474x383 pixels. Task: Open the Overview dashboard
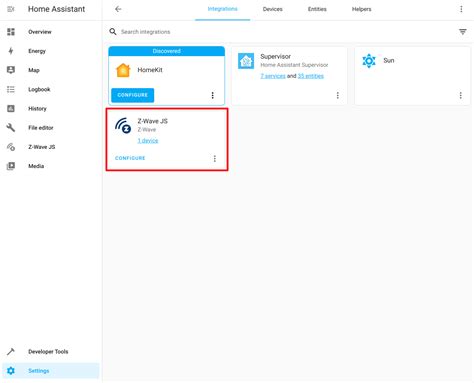(x=51, y=32)
